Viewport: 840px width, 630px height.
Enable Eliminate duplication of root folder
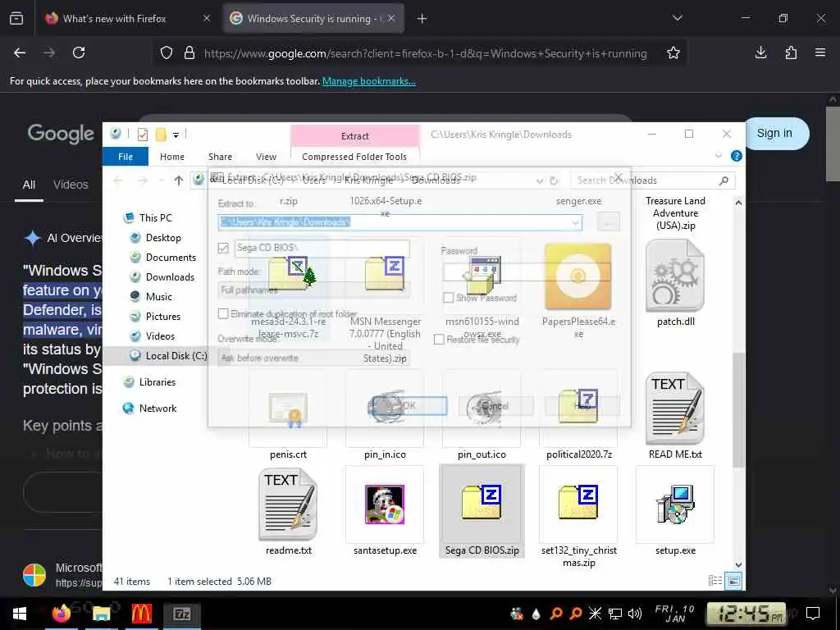click(x=223, y=313)
